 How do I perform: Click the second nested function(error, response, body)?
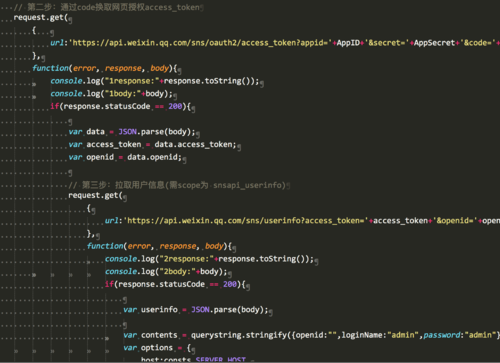(x=159, y=246)
